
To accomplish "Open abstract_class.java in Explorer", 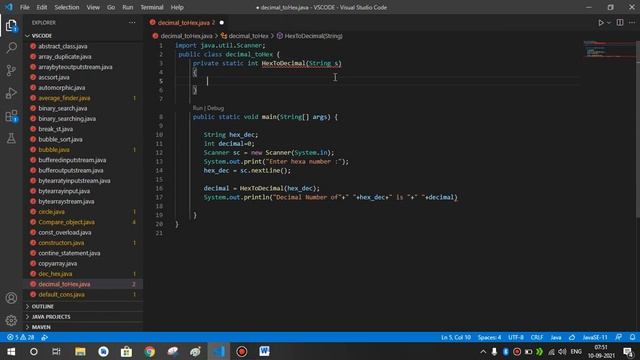I will 62,47.
